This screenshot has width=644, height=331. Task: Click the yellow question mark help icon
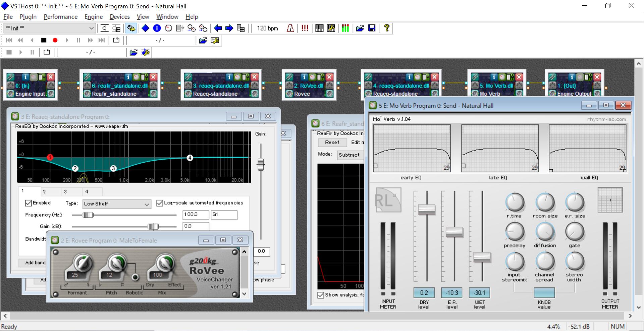387,28
